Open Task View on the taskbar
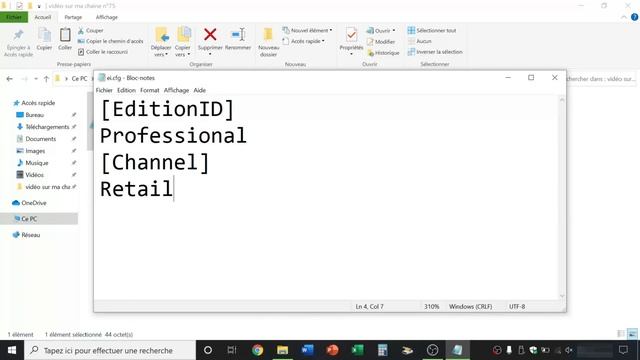 [x=232, y=350]
